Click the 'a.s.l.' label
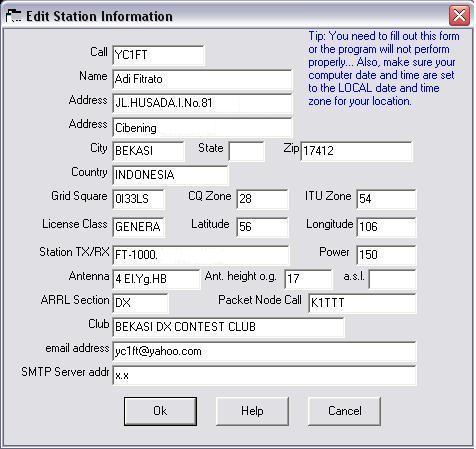476x449 pixels. tap(354, 276)
